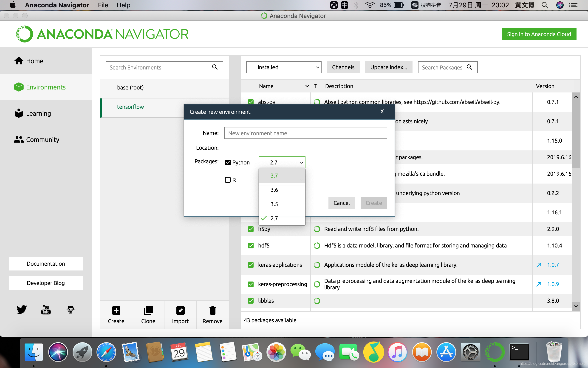The image size is (588, 368).
Task: Select the base (root) environment
Action: click(x=164, y=87)
